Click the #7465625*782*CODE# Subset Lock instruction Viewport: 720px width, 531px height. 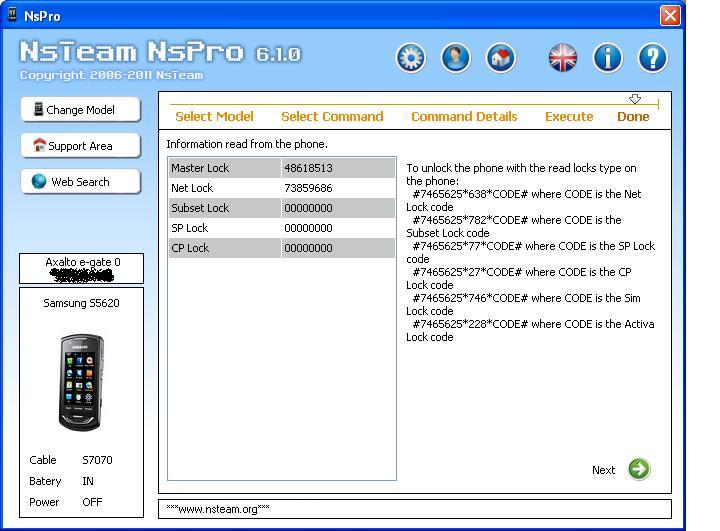pyautogui.click(x=513, y=226)
